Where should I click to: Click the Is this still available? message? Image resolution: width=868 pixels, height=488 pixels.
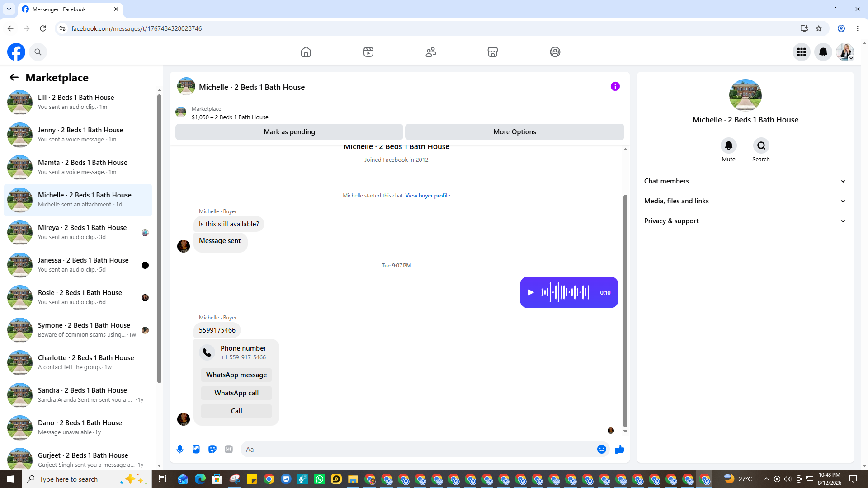(229, 224)
